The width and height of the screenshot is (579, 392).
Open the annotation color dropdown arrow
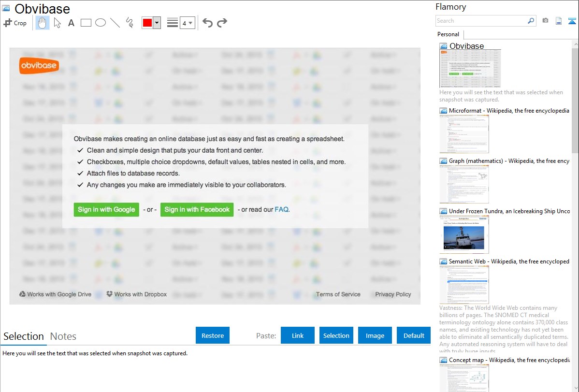(157, 23)
